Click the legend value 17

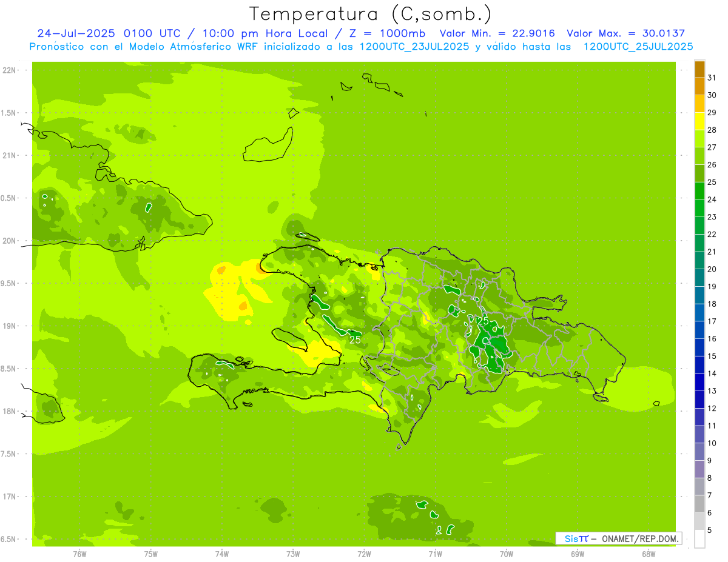click(x=712, y=321)
